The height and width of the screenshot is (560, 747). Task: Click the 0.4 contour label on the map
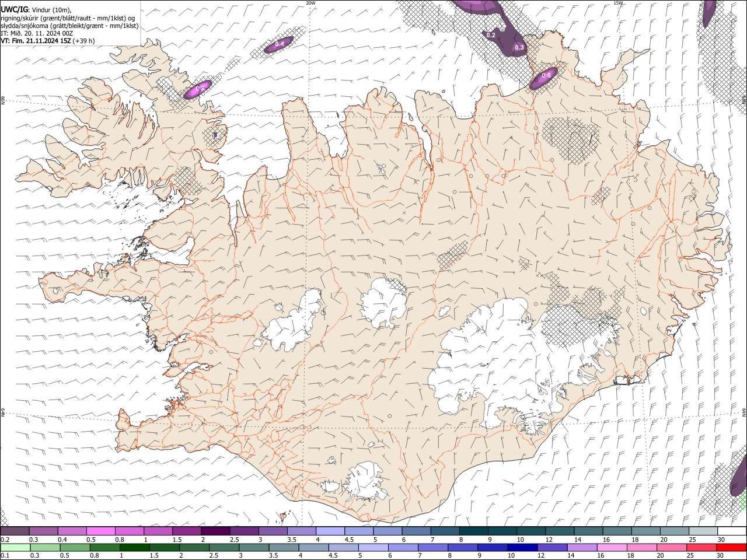[280, 44]
